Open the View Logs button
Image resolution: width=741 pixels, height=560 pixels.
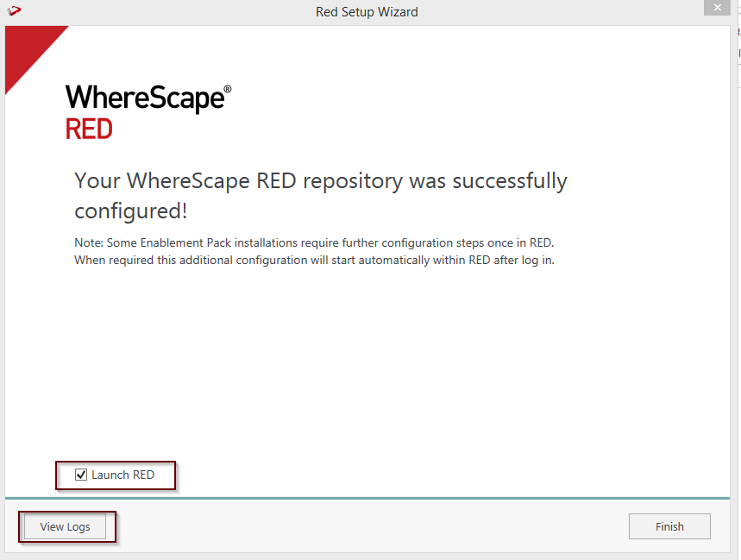point(65,526)
